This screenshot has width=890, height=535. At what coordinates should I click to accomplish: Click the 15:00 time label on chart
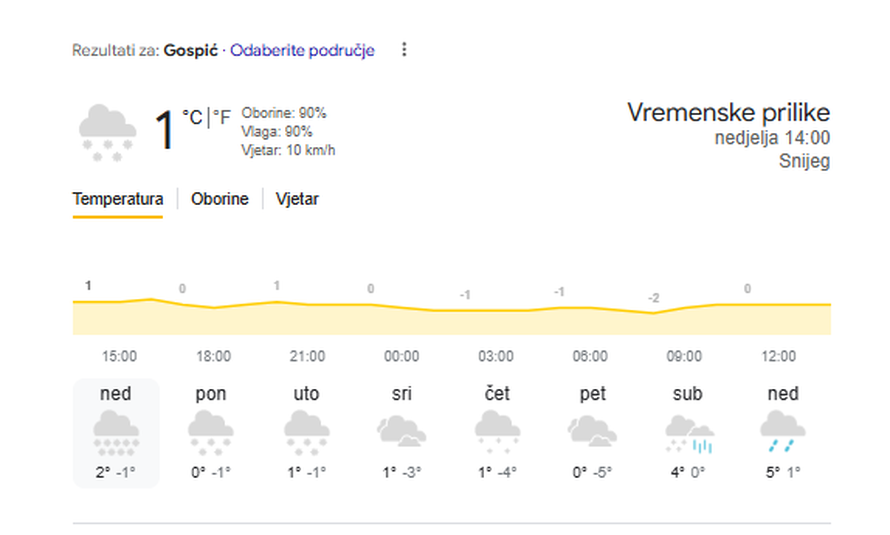pyautogui.click(x=120, y=356)
